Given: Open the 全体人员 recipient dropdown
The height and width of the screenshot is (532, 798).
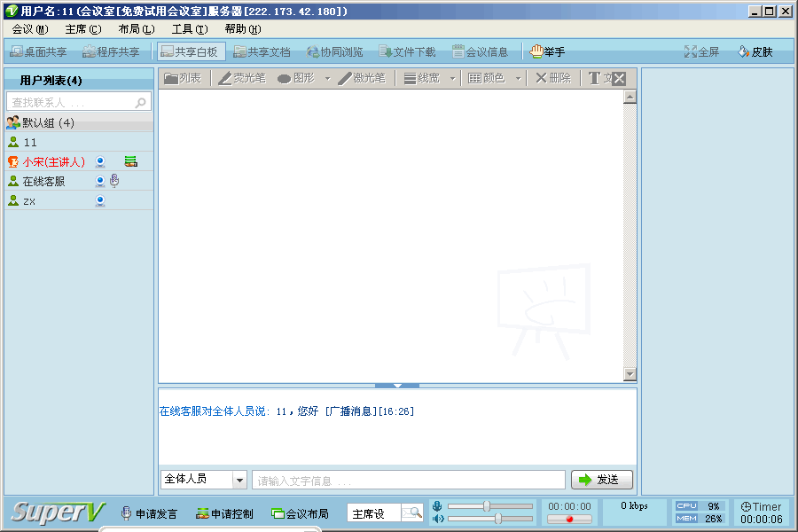Looking at the screenshot, I should [x=239, y=480].
